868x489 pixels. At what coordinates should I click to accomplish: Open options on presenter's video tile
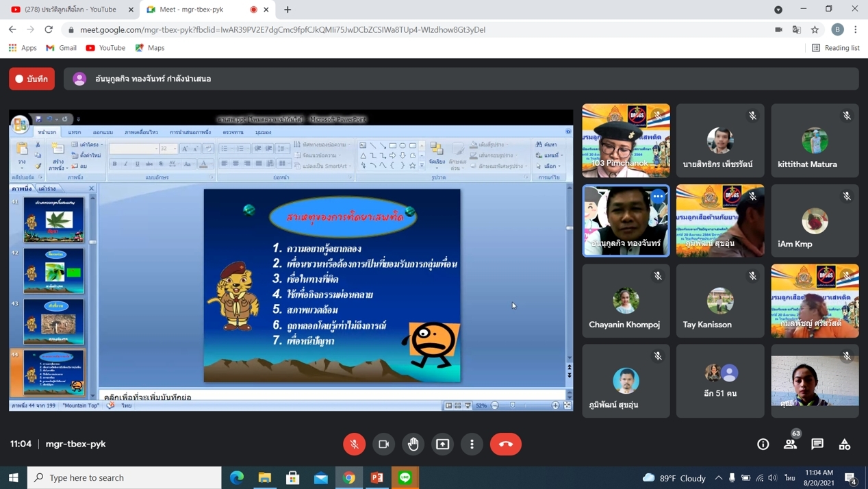point(658,197)
